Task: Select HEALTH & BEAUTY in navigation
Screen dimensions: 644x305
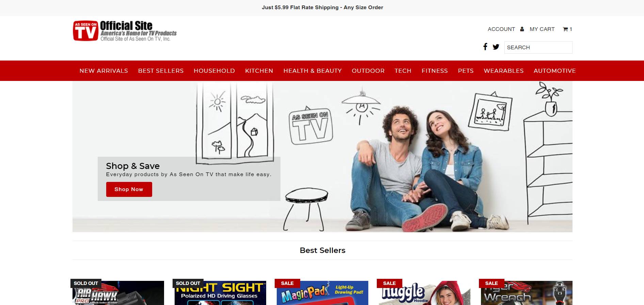Action: point(312,71)
